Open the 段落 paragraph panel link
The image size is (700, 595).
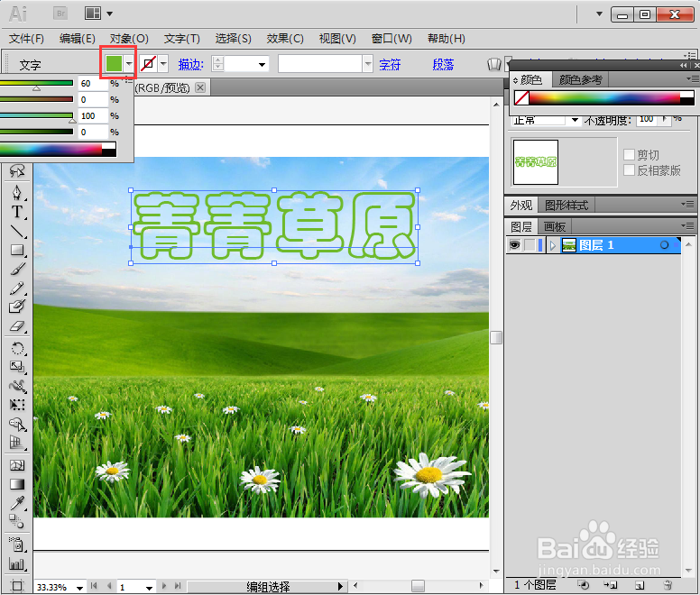tap(443, 65)
